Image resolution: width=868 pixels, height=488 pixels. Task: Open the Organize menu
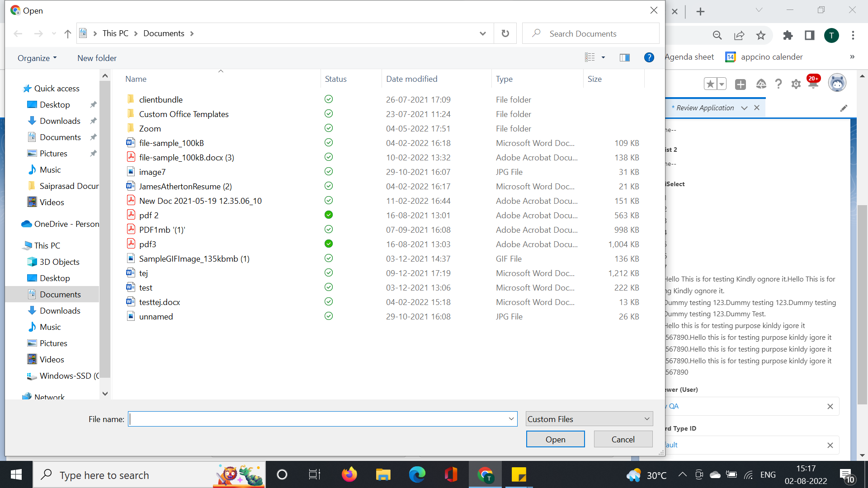37,58
